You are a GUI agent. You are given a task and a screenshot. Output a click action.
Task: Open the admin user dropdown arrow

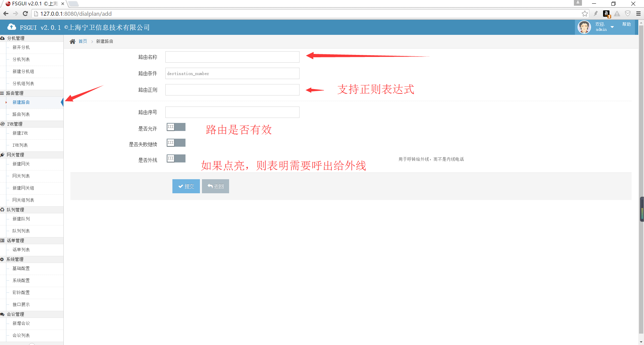(x=612, y=27)
